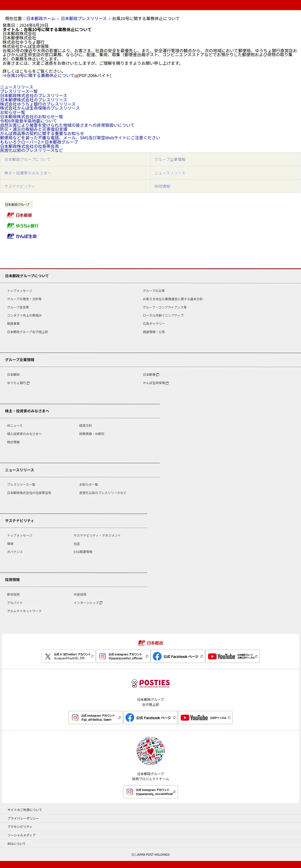Go to 日本郵政プレスリリース breadcrumb link
The image size is (301, 868).
click(84, 19)
